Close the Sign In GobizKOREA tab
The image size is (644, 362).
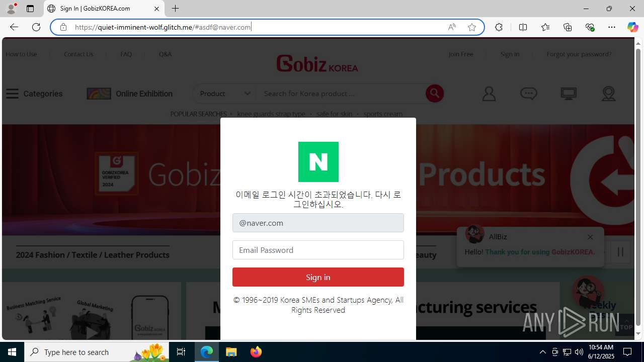pos(156,9)
